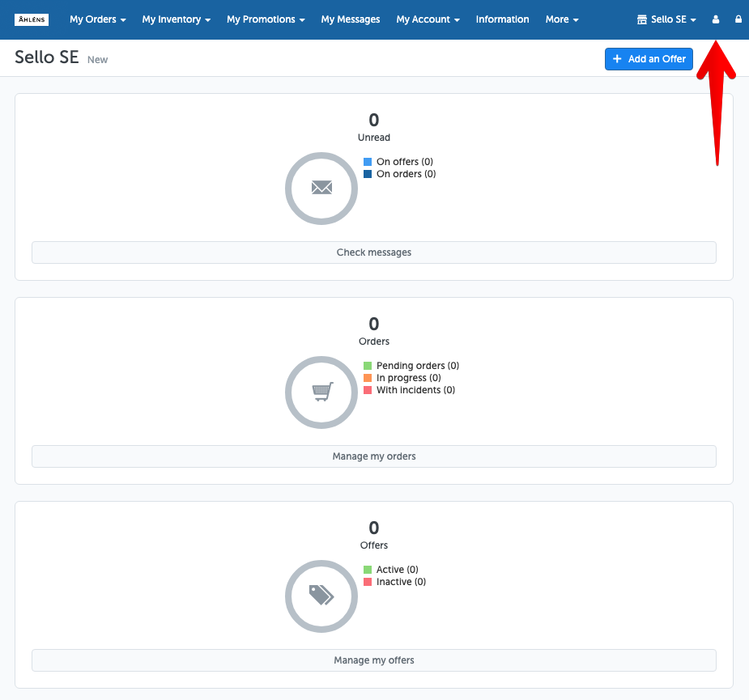Open the user profile icon
749x700 pixels.
pyautogui.click(x=716, y=19)
